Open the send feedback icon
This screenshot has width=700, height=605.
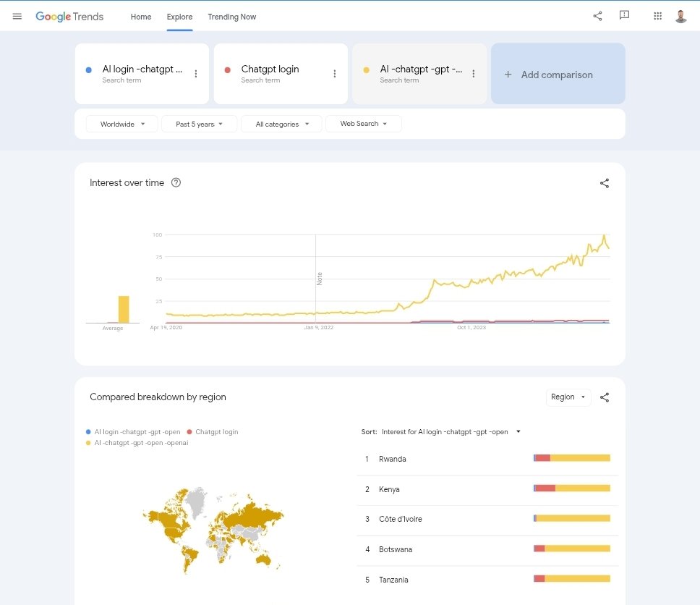(624, 15)
